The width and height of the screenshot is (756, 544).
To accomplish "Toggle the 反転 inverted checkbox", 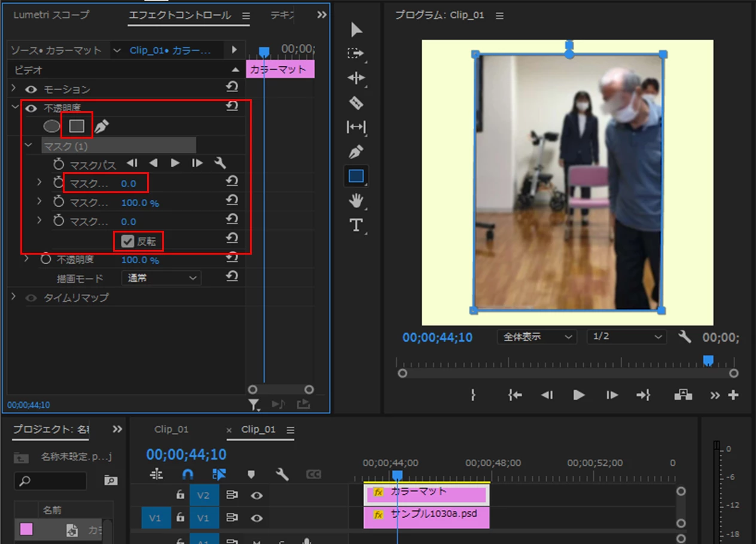I will (127, 242).
